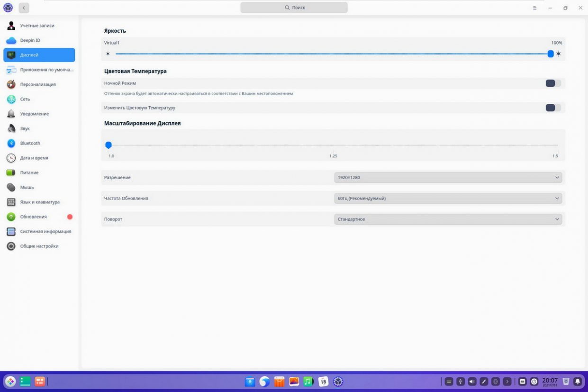This screenshot has width=588, height=392.
Task: Click the Звук (Sound) speaker icon
Action: 11,128
